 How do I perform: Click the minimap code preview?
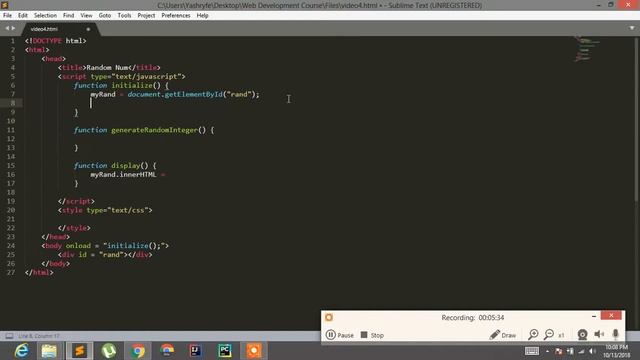pyautogui.click(x=587, y=49)
